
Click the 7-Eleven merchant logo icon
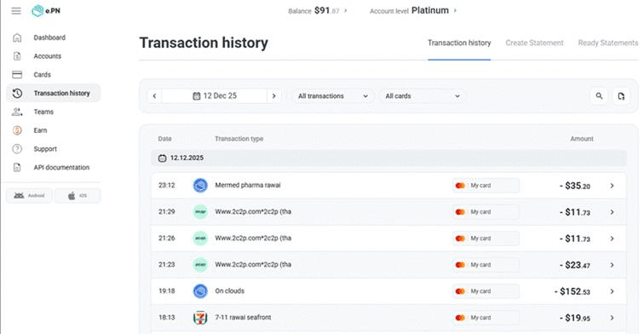pos(200,318)
